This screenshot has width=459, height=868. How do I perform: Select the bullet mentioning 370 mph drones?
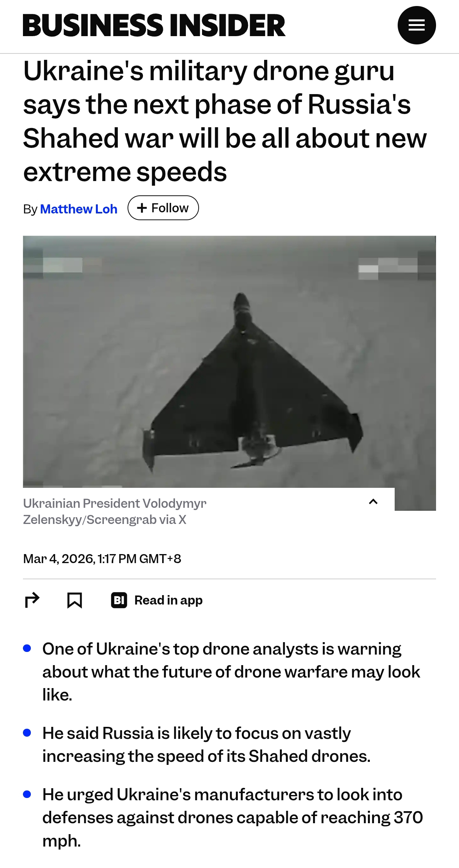[x=233, y=818]
